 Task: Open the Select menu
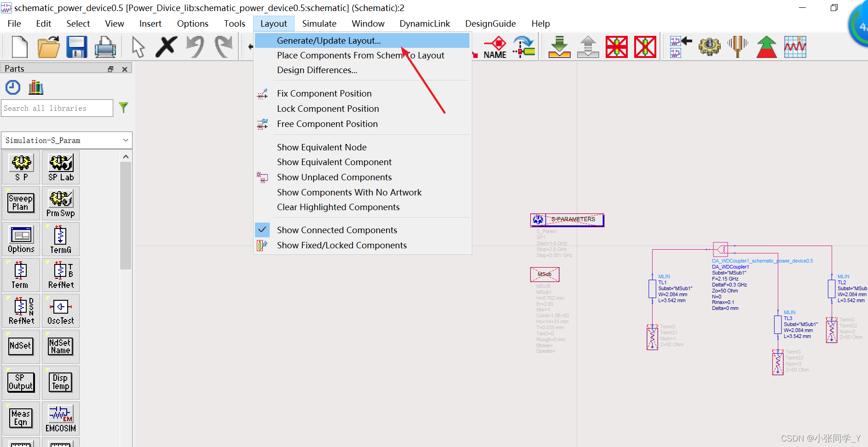point(78,23)
